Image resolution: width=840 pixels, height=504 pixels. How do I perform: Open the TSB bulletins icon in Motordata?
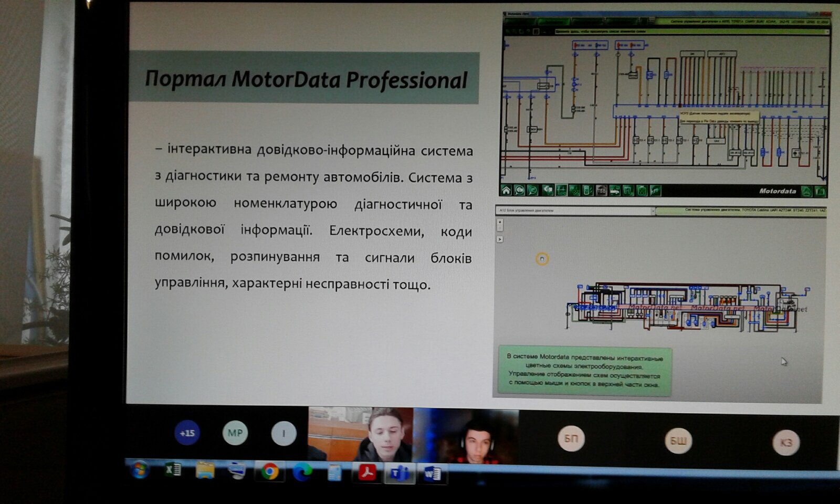pos(601,190)
